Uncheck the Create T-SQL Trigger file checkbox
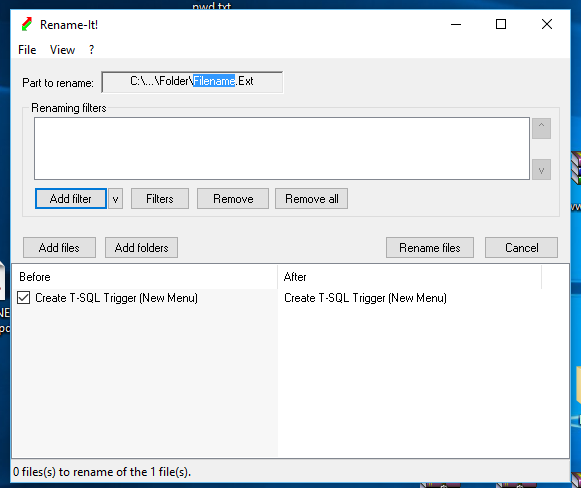The width and height of the screenshot is (581, 495). (24, 298)
